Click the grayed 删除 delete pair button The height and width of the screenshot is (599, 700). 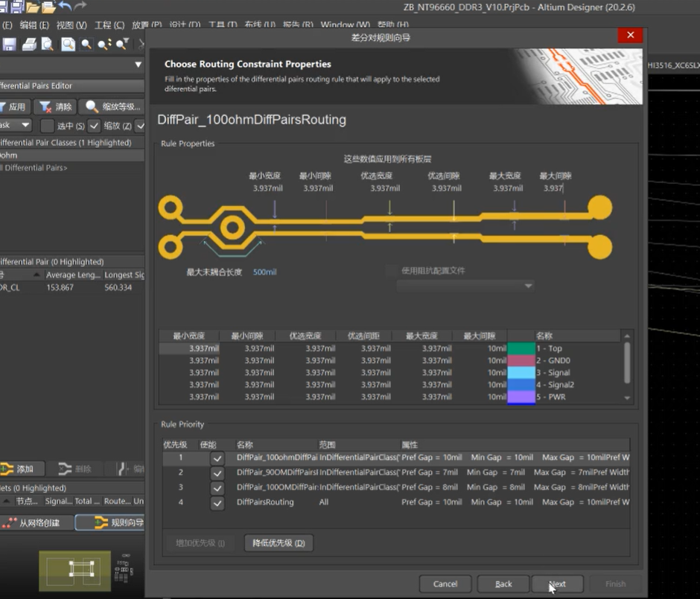75,469
